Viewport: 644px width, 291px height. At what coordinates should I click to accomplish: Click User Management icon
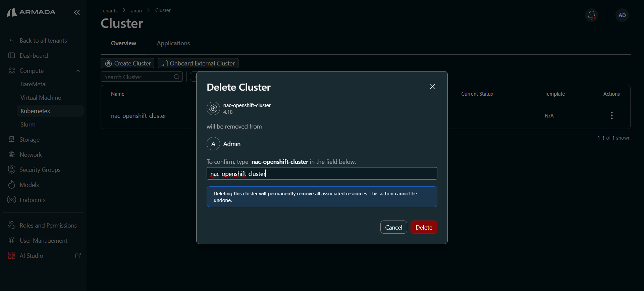click(12, 240)
